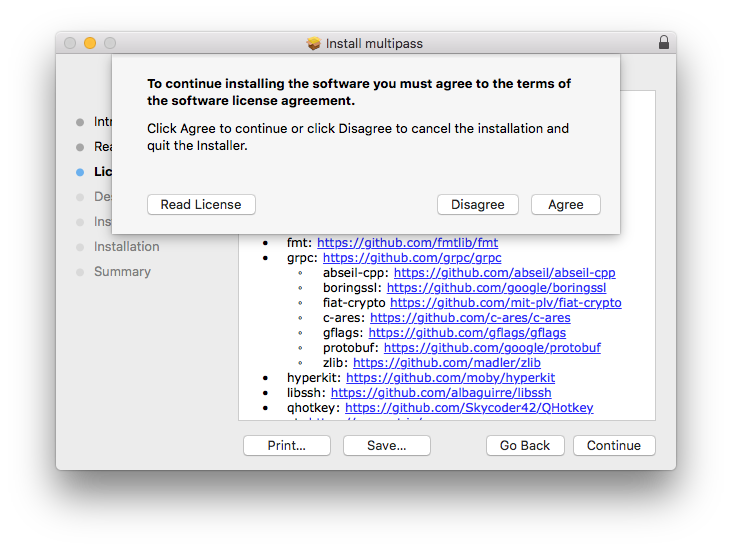This screenshot has height=550, width=732.
Task: Click the Print... button
Action: click(x=287, y=445)
